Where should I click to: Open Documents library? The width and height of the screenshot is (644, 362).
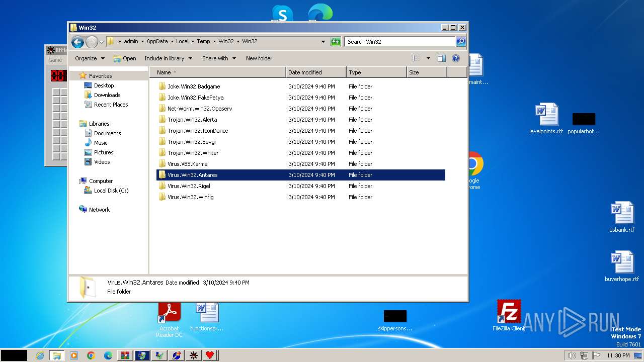click(107, 133)
